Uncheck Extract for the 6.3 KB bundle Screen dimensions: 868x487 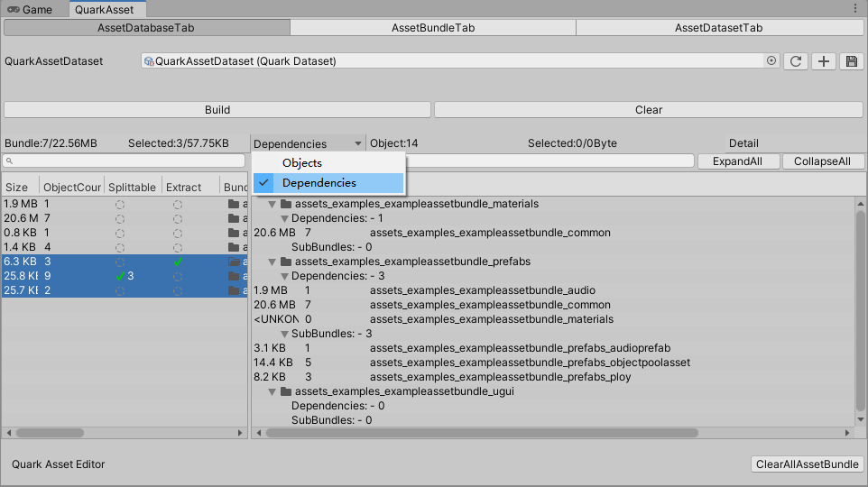(177, 262)
